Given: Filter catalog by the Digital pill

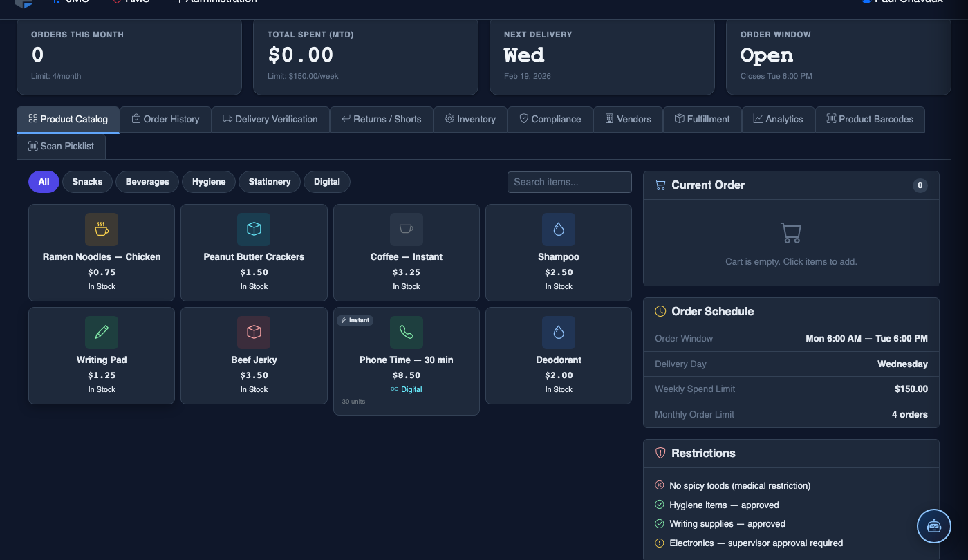Looking at the screenshot, I should (x=327, y=182).
